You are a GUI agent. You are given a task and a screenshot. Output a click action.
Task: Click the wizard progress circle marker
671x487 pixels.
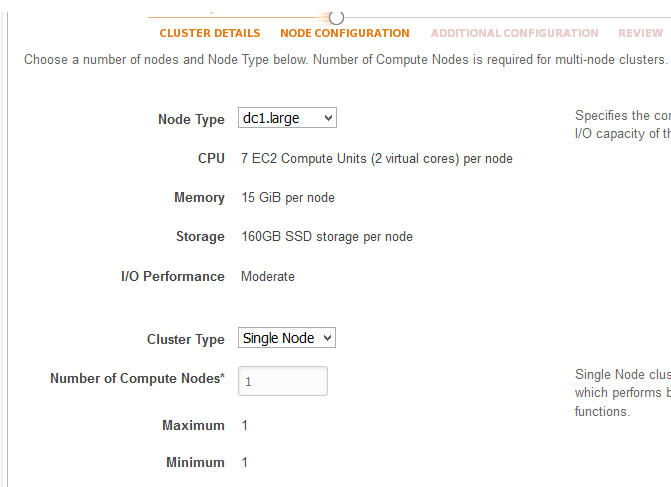(x=337, y=17)
